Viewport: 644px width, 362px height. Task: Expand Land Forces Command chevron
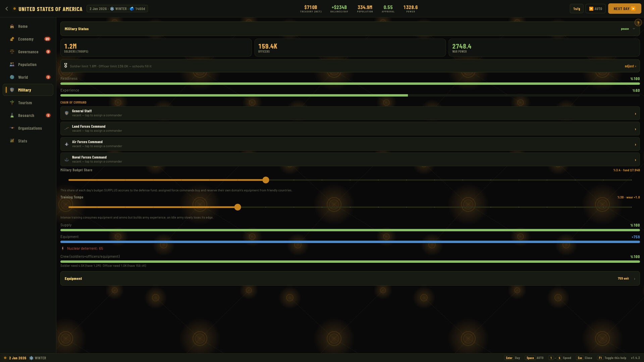[635, 129]
